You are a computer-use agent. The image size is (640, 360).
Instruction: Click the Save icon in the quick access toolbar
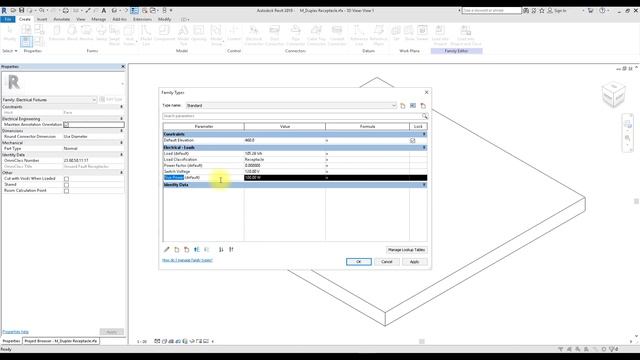tap(22, 10)
